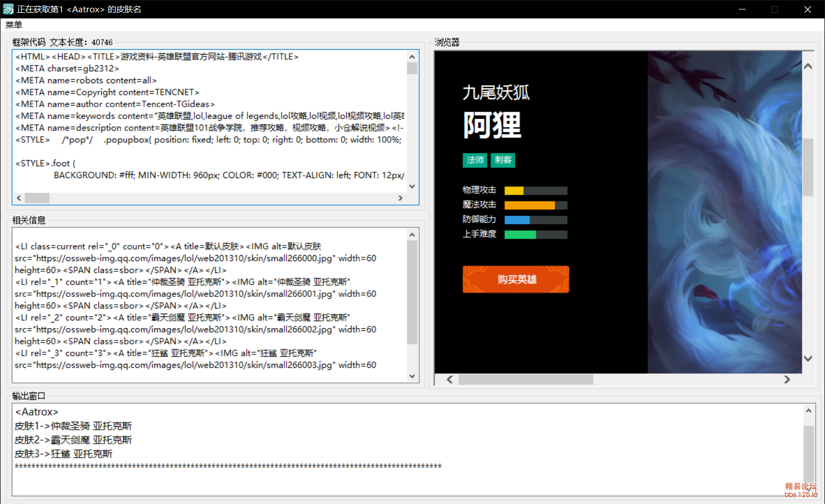Click the 购买英雄 button

pyautogui.click(x=516, y=279)
